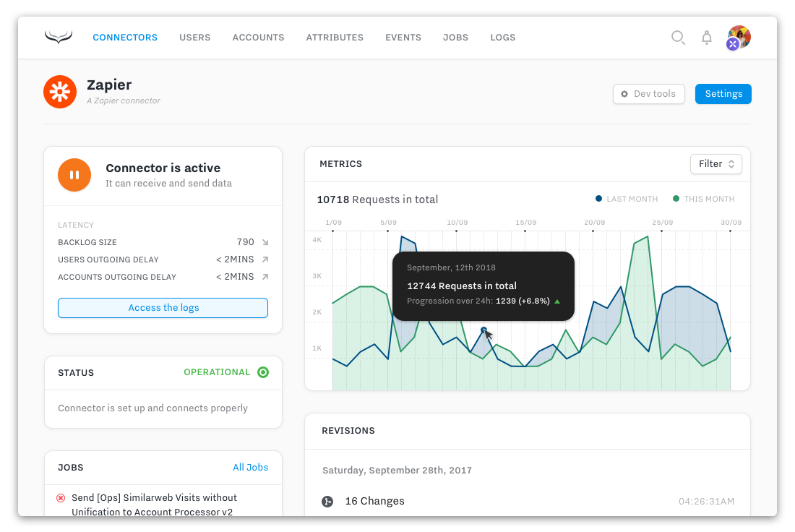
Task: Click the 12744 Requests in total tooltip text
Action: tap(461, 286)
